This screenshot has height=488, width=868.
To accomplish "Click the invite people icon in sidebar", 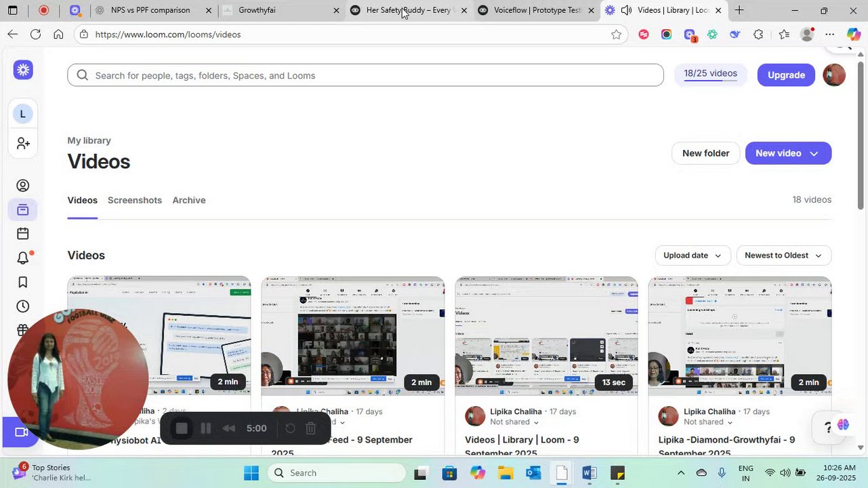I will point(23,144).
